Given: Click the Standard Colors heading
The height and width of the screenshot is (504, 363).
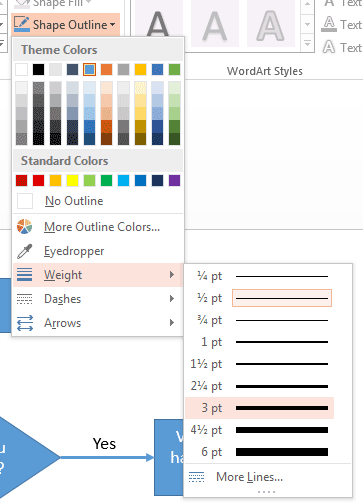Looking at the screenshot, I should tap(65, 161).
